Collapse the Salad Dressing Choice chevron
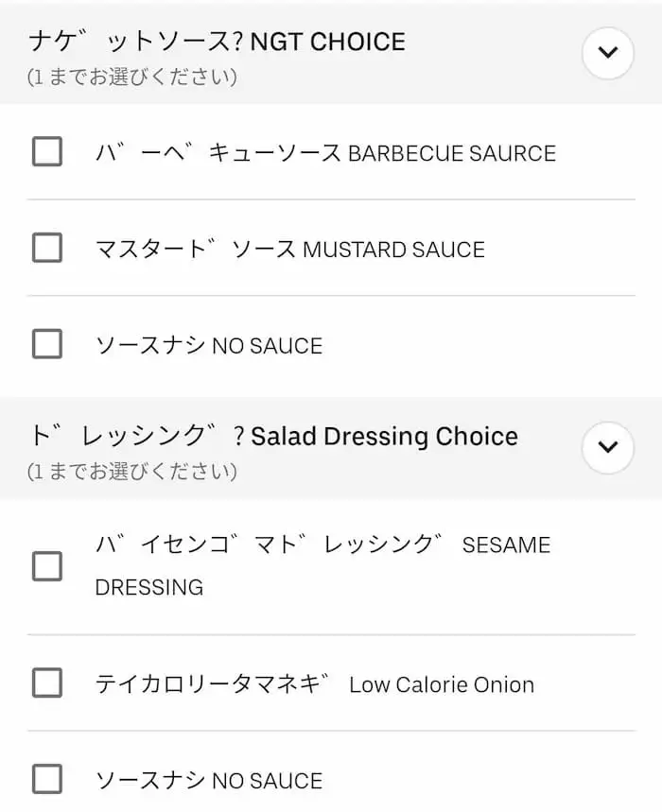 tap(607, 447)
